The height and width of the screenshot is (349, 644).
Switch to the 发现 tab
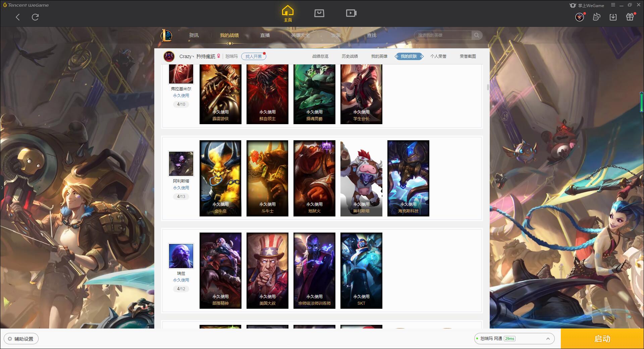point(336,35)
